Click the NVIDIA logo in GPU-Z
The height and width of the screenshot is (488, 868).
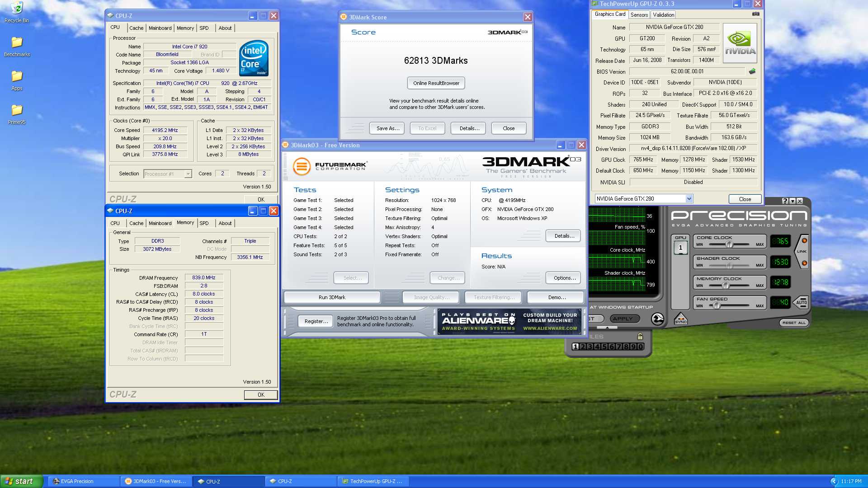tap(740, 43)
